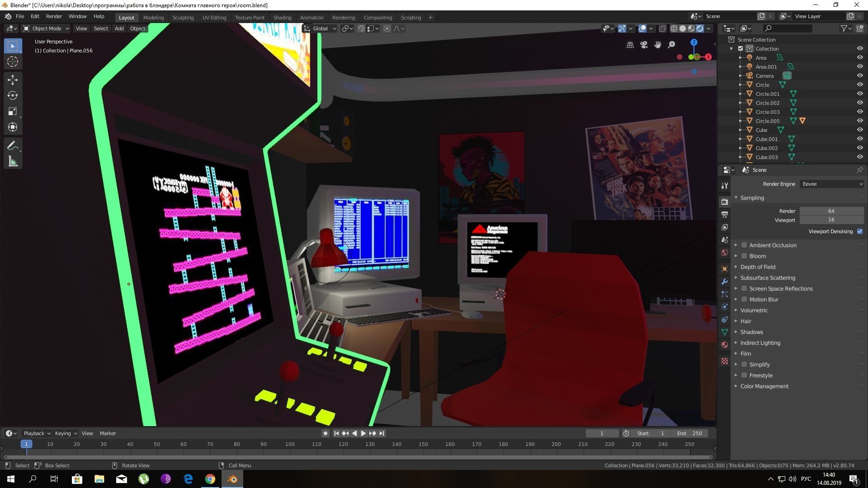Select the Select Box tool
868x488 pixels.
[x=13, y=46]
